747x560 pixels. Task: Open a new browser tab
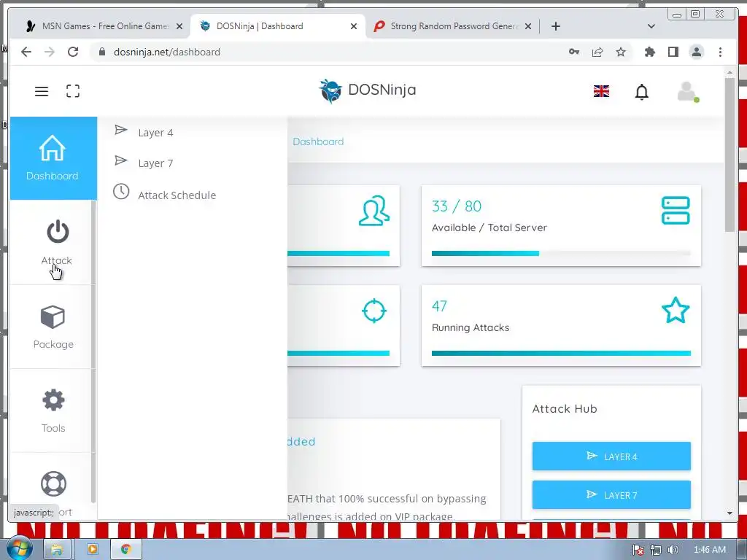pos(555,26)
